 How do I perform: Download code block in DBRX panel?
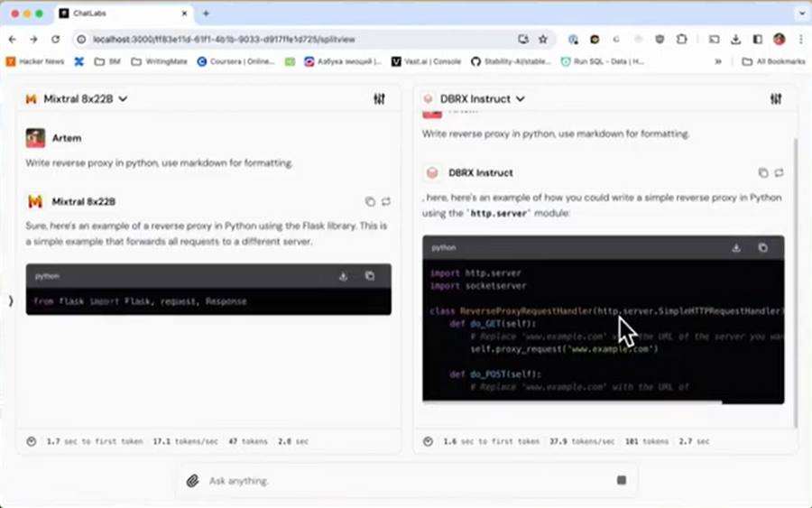(736, 248)
